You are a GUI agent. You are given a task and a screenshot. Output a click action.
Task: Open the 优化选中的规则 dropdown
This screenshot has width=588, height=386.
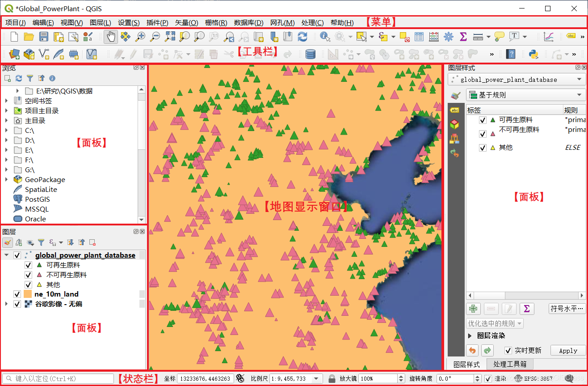(x=495, y=323)
